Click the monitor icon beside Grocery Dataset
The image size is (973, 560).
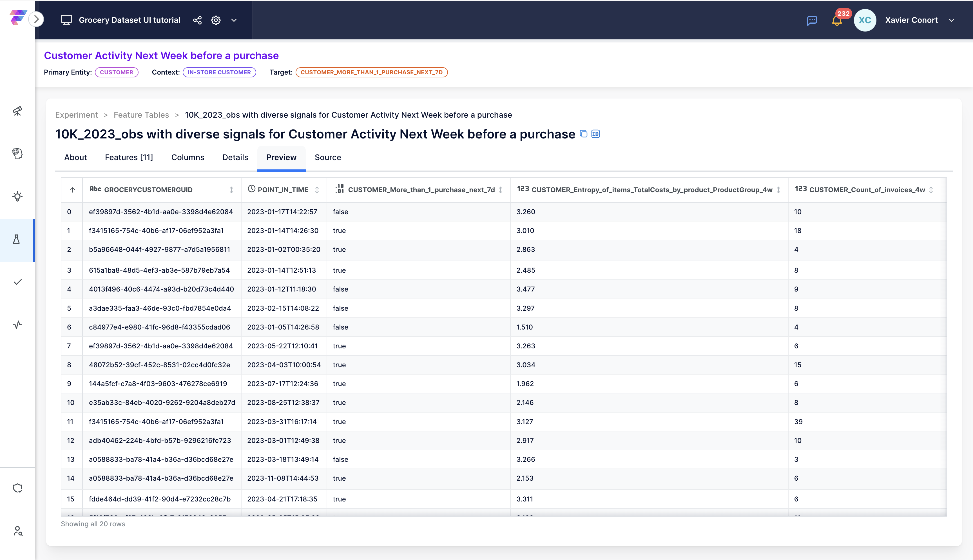tap(66, 20)
